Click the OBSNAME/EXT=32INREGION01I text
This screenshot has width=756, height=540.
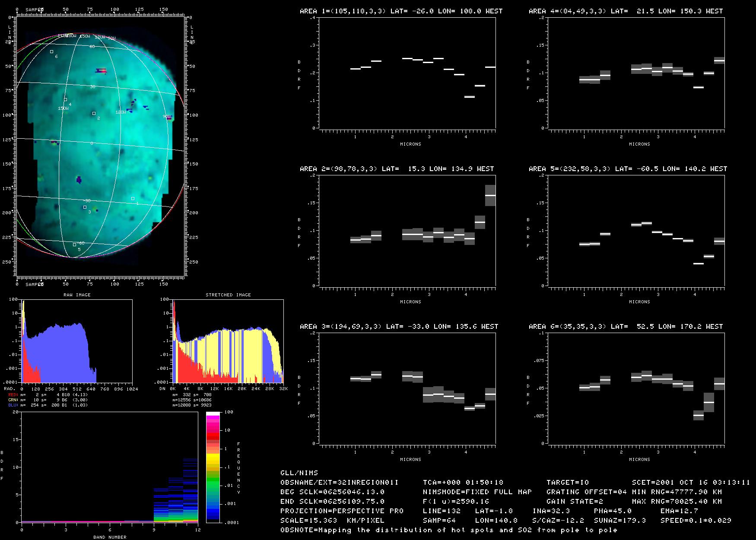[x=339, y=483]
